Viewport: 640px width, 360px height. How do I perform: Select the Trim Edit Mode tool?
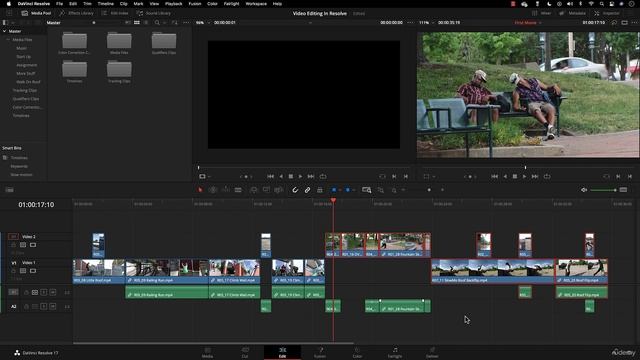point(213,190)
